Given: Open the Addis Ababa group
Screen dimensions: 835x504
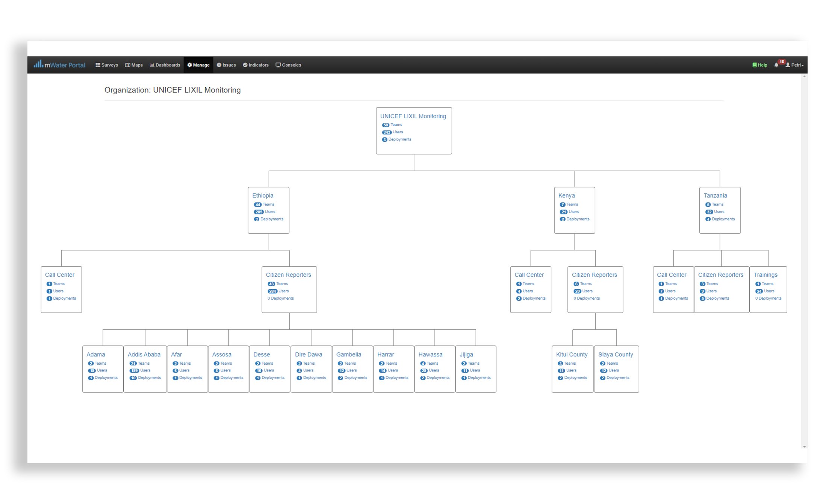Looking at the screenshot, I should point(144,354).
